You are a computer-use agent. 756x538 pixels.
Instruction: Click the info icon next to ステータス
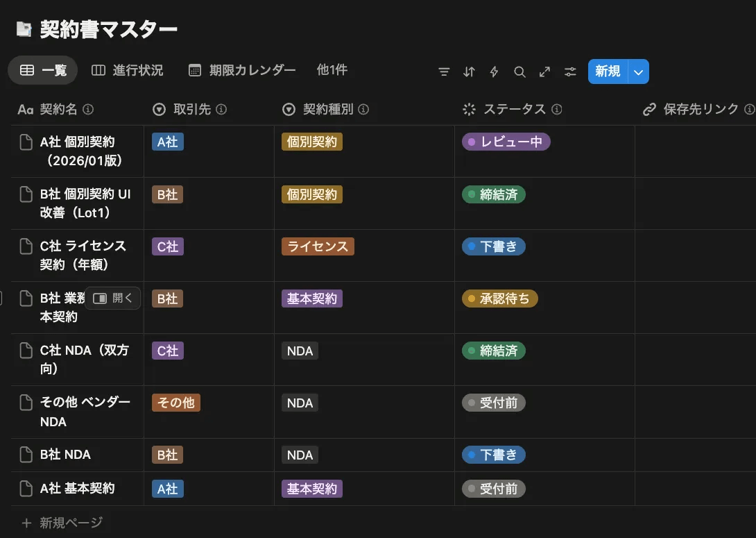pyautogui.click(x=557, y=110)
